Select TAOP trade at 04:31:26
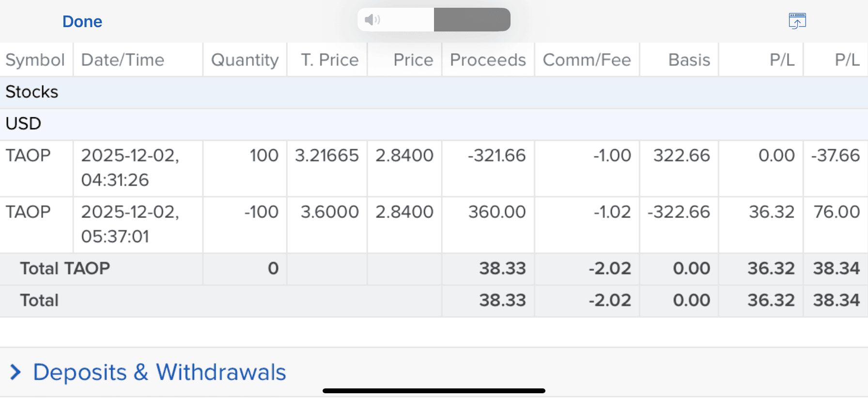This screenshot has height=401, width=868. point(130,168)
